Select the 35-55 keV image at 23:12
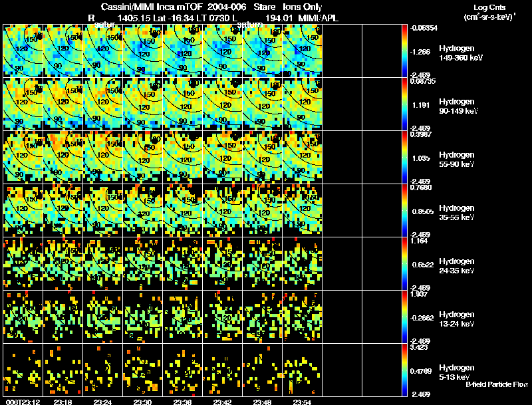 pos(23,211)
